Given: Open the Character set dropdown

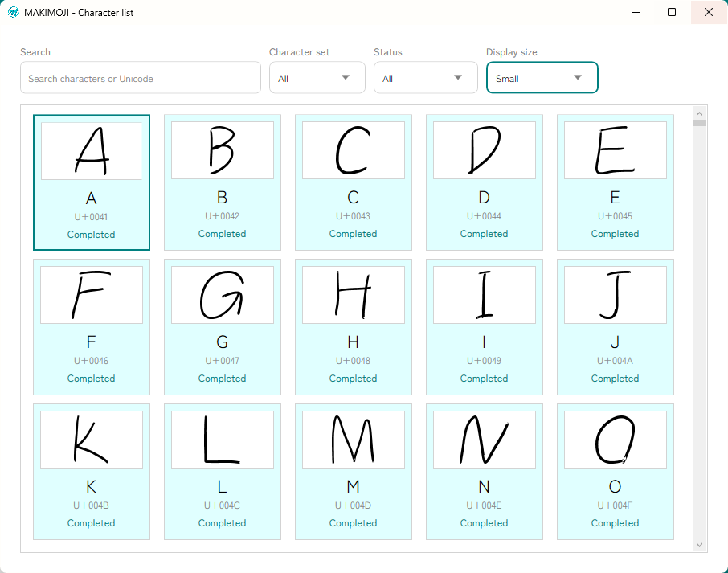Looking at the screenshot, I should [x=317, y=77].
